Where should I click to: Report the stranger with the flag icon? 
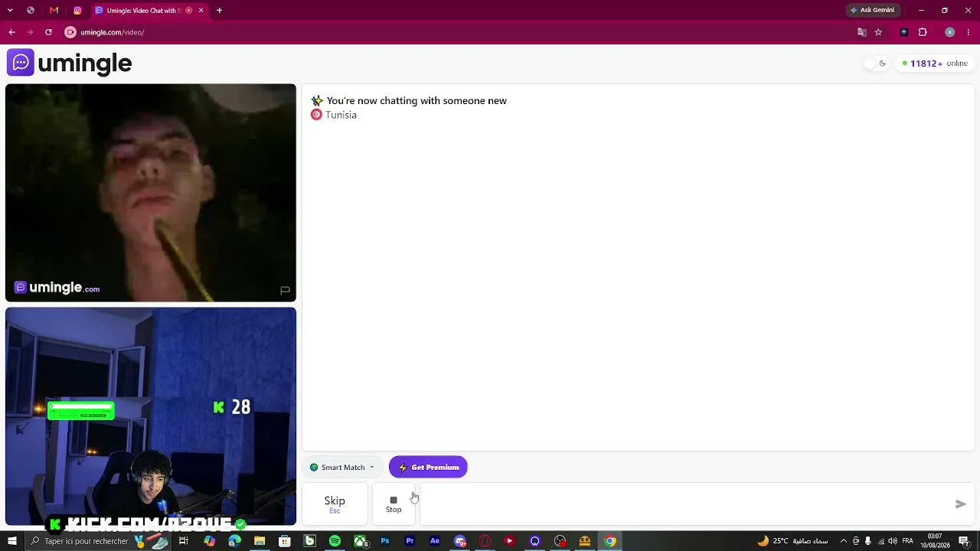285,290
